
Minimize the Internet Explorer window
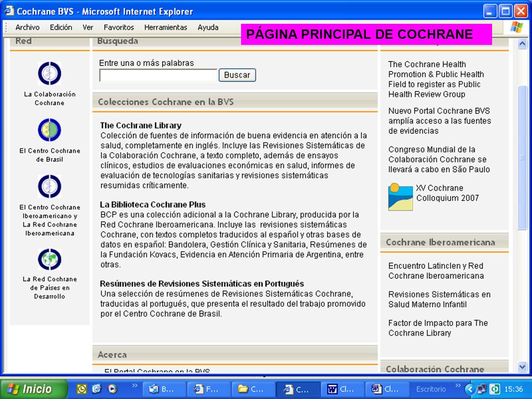click(x=489, y=12)
